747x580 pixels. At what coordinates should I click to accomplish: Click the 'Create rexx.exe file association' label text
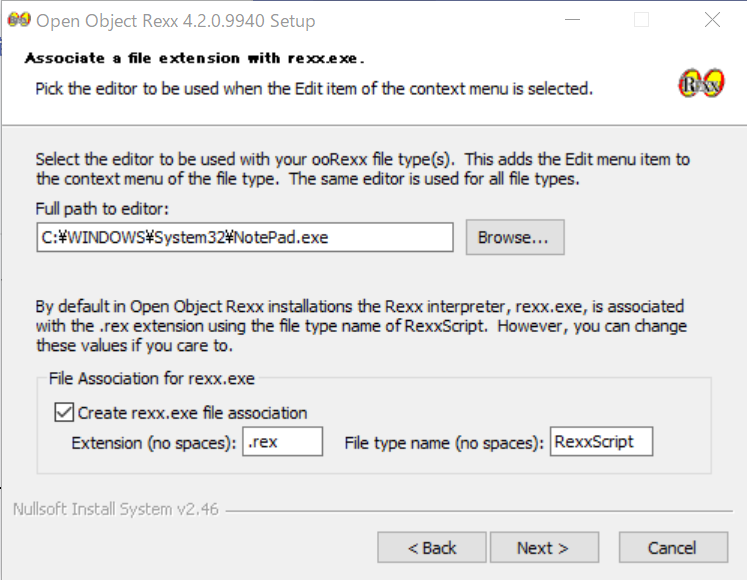tap(192, 412)
